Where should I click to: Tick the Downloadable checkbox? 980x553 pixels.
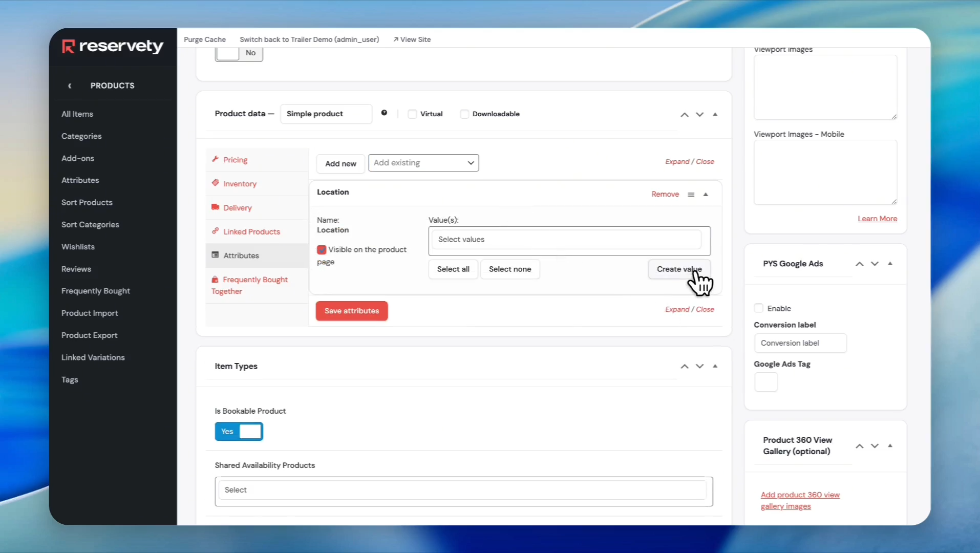464,114
